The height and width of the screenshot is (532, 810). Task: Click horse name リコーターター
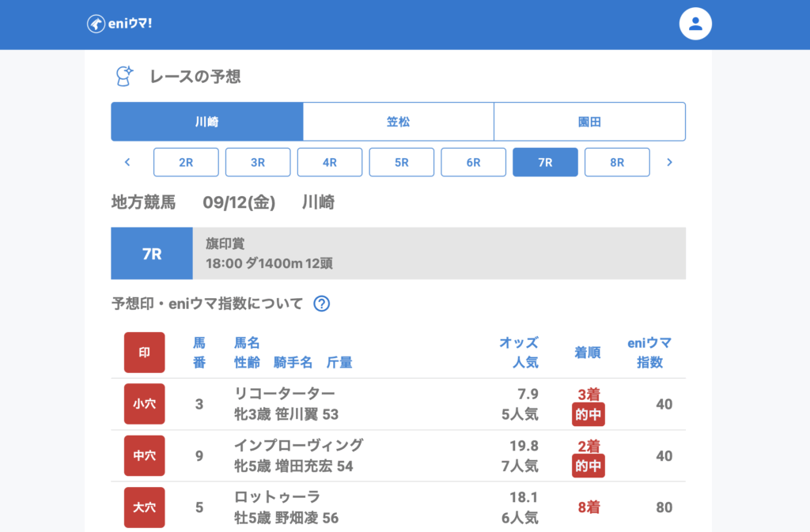tap(285, 394)
